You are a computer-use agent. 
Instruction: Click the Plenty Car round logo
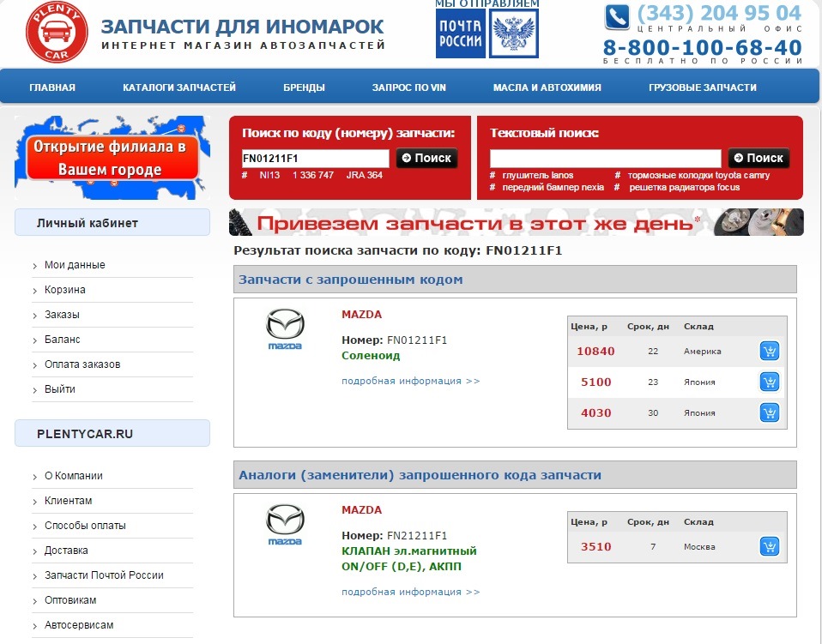pyautogui.click(x=57, y=32)
